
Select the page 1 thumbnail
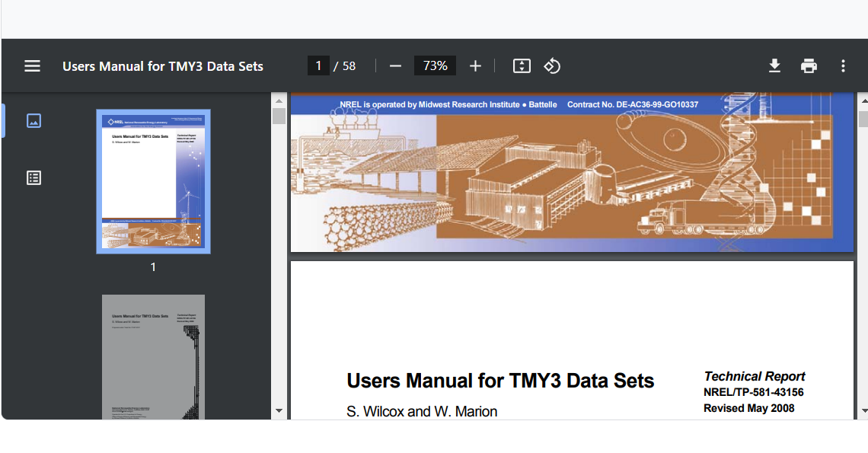[153, 181]
